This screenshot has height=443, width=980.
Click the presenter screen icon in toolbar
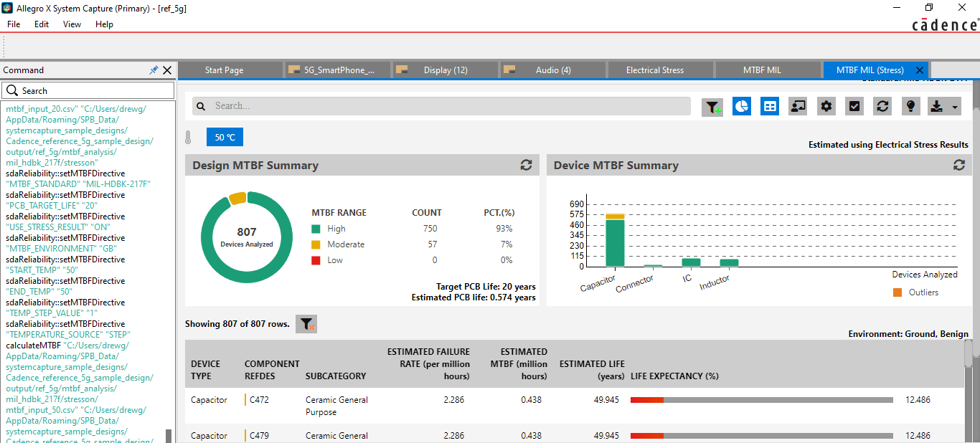798,106
